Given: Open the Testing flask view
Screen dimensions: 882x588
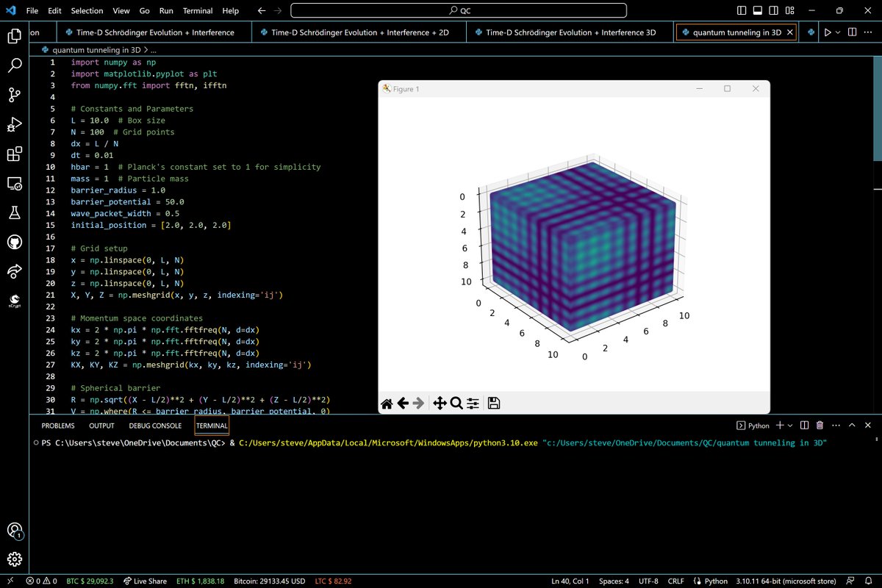Looking at the screenshot, I should pyautogui.click(x=14, y=213).
